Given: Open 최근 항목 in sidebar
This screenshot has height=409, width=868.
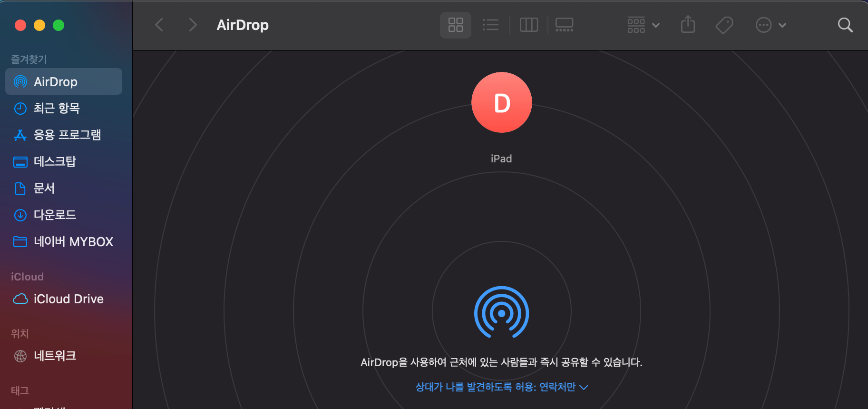Looking at the screenshot, I should [64, 109].
